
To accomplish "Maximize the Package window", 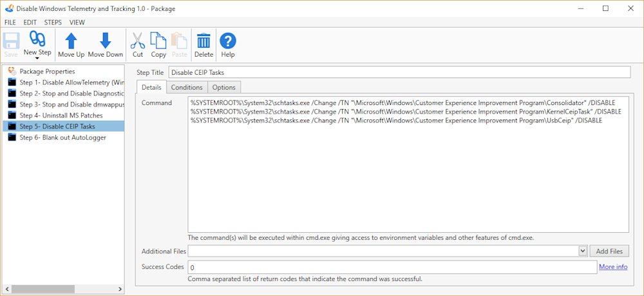I will 605,8.
